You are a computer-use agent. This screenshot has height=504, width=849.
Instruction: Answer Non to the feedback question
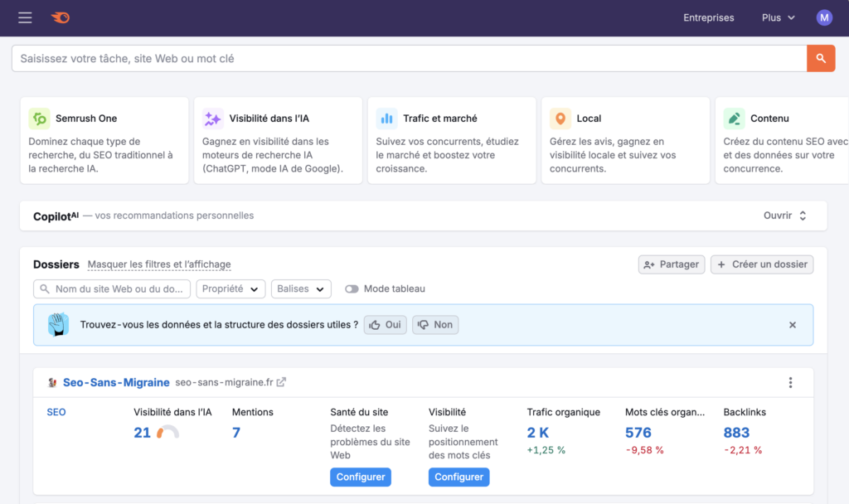click(x=435, y=325)
